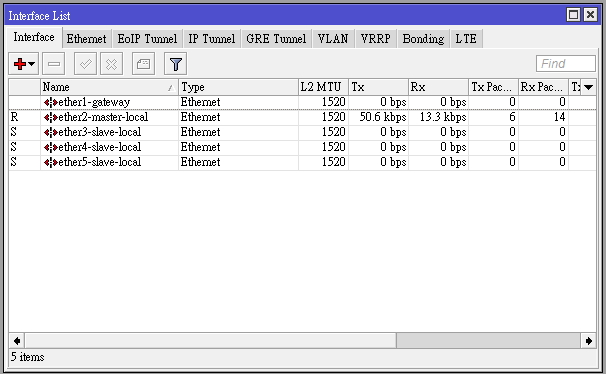Open the EoIP Tunnel tab

click(147, 39)
